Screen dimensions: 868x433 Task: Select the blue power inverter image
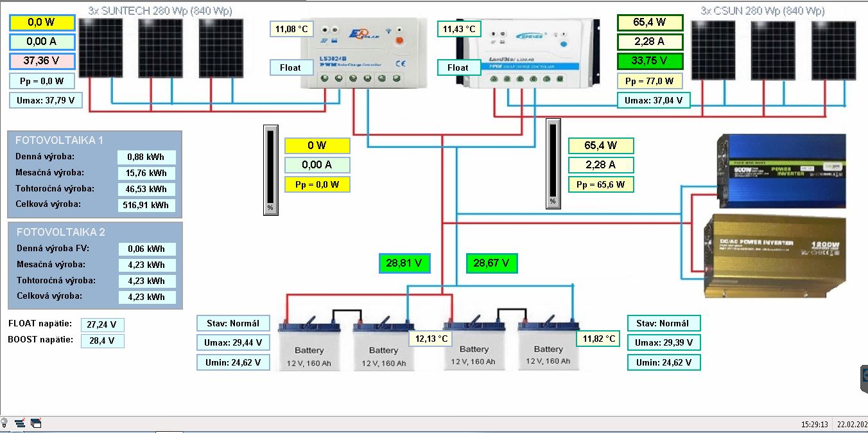click(x=781, y=171)
